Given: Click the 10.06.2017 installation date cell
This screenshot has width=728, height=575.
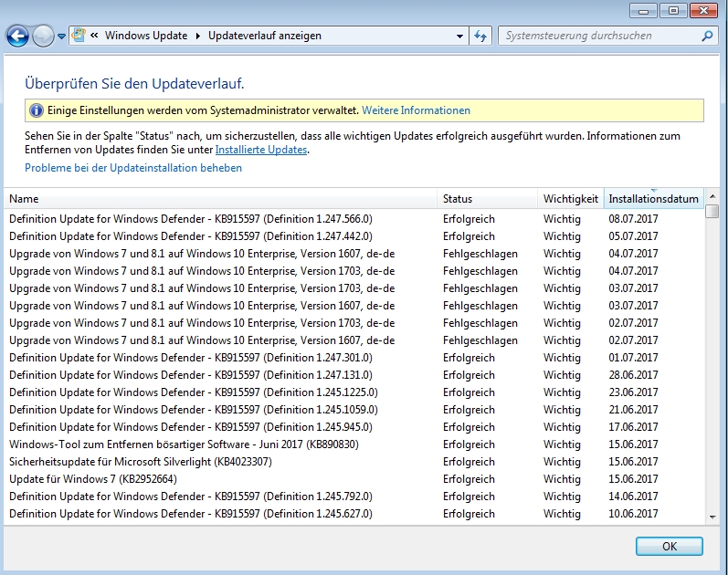Looking at the screenshot, I should [x=633, y=514].
